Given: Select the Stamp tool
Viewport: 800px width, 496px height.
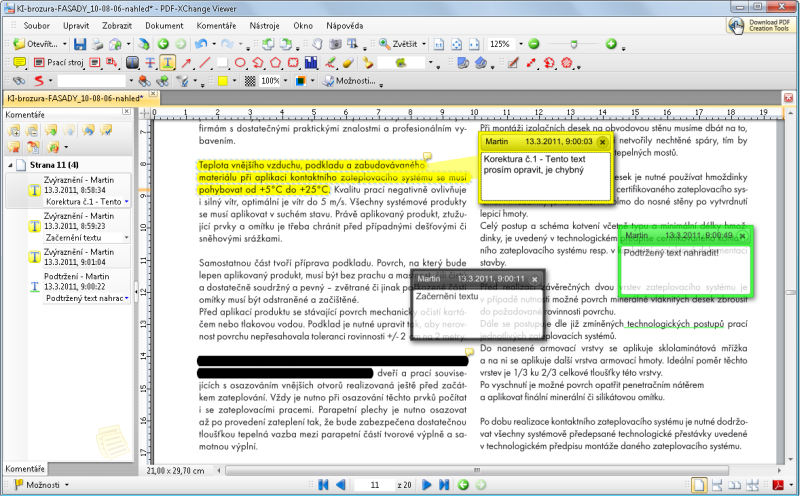Looking at the screenshot, I should click(368, 63).
